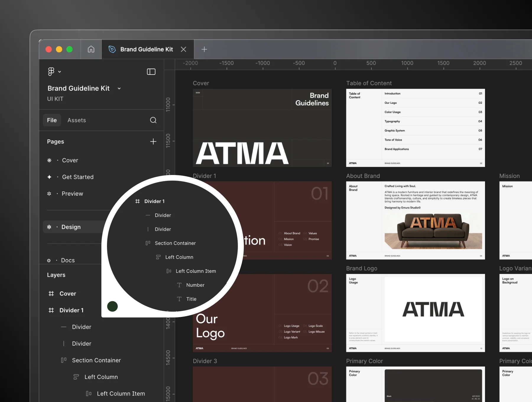Close the Brand Guideline Kit tab
Viewport: 532px width, 402px height.
click(x=184, y=49)
